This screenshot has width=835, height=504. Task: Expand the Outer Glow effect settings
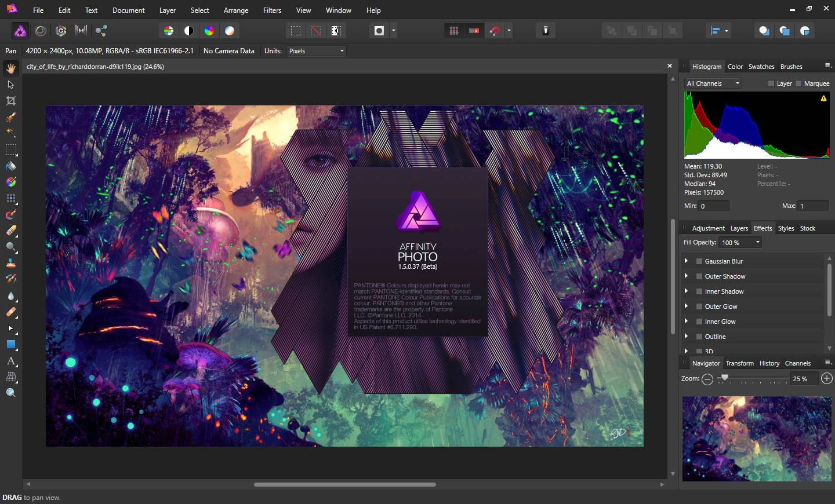pyautogui.click(x=686, y=306)
